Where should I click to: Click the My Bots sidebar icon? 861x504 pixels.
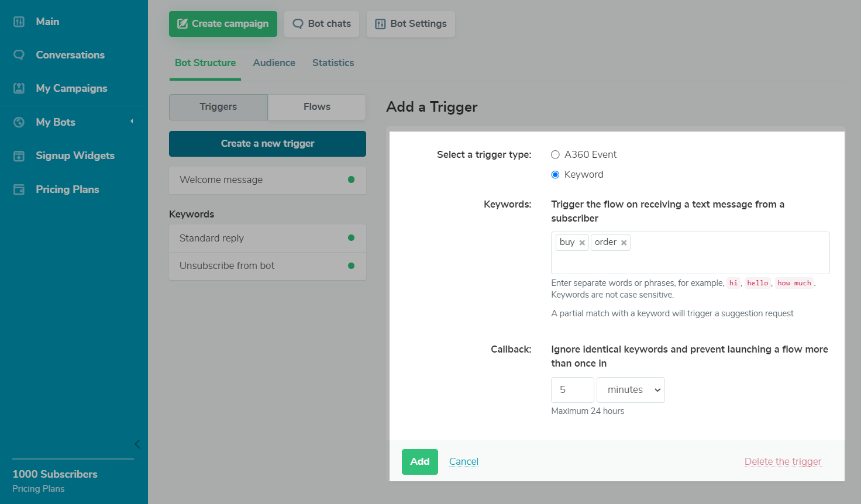(19, 122)
